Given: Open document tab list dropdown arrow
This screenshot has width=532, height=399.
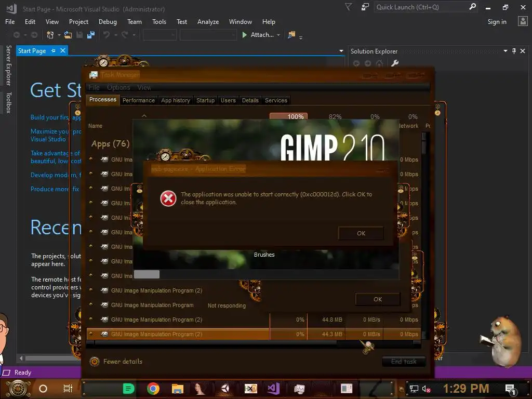Looking at the screenshot, I should point(341,51).
